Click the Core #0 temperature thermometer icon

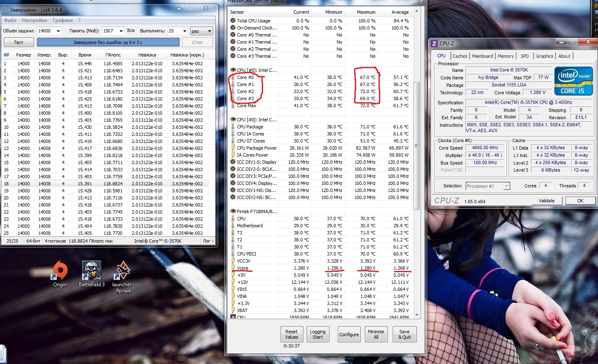pyautogui.click(x=233, y=77)
